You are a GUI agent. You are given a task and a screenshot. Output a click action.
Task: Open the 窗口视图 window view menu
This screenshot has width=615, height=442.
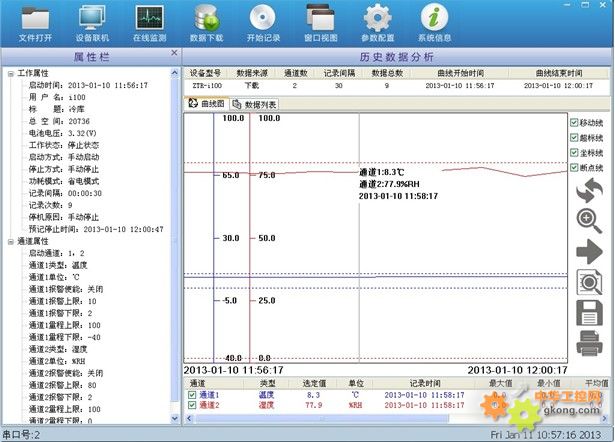click(x=319, y=22)
